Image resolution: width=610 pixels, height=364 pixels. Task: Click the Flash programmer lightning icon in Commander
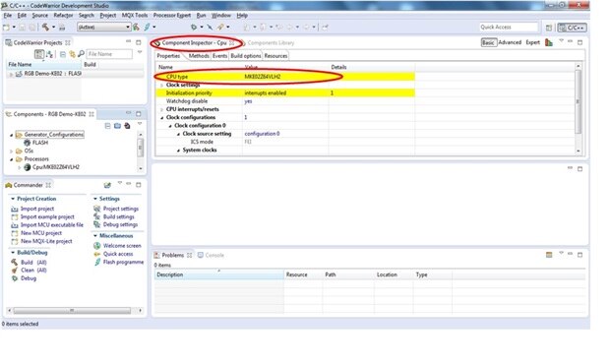point(97,262)
